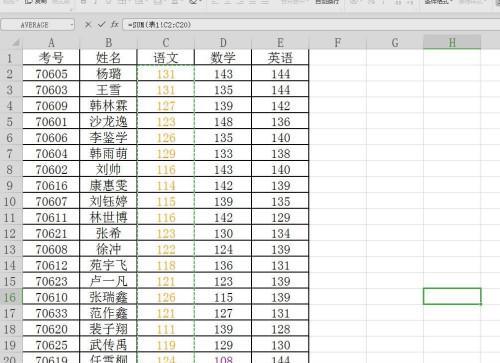Click the name cell 刘帅
This screenshot has height=363, width=500.
coord(108,169)
